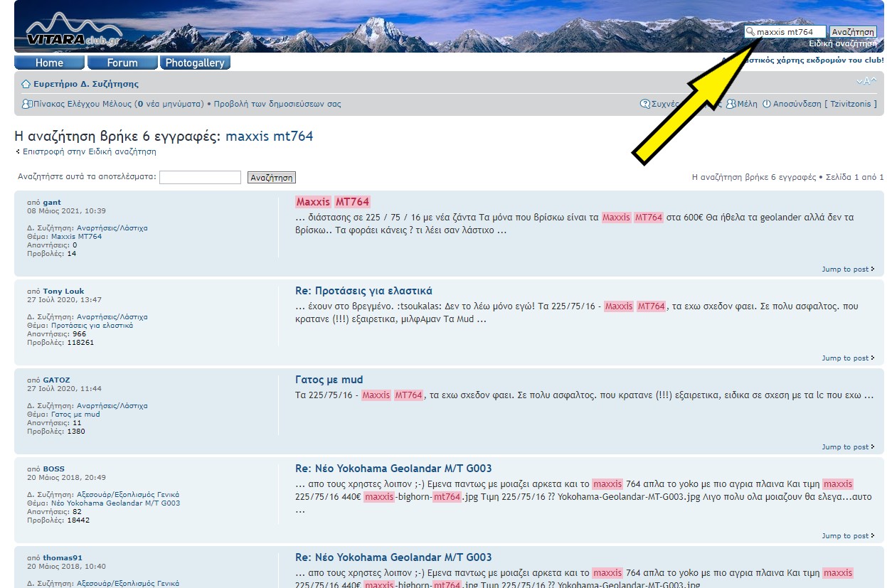The width and height of the screenshot is (887, 588).
Task: Click the Αναζήτηση button for searching within results
Action: click(272, 178)
